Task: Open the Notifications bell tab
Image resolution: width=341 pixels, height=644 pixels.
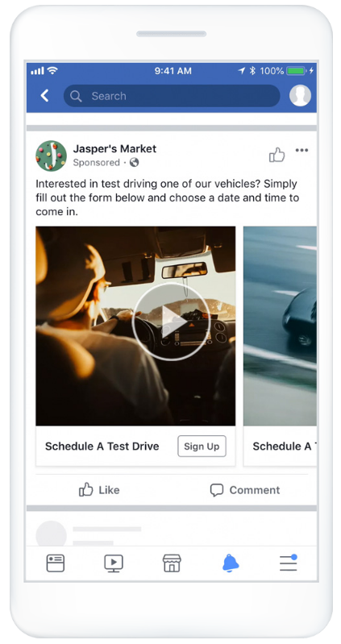Action: (x=231, y=563)
